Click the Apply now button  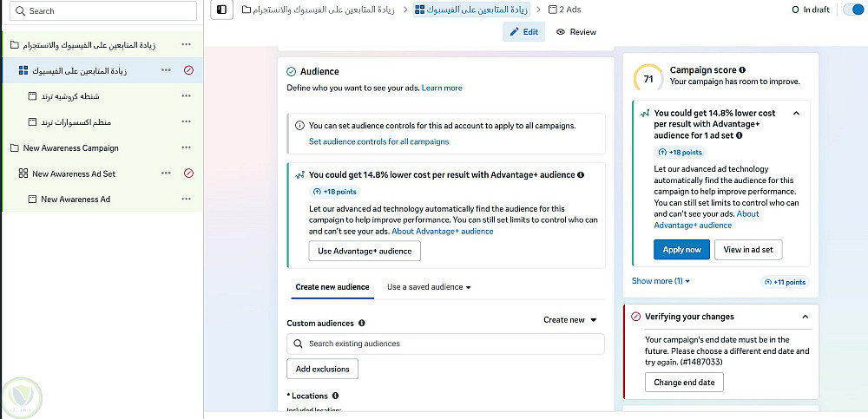681,250
